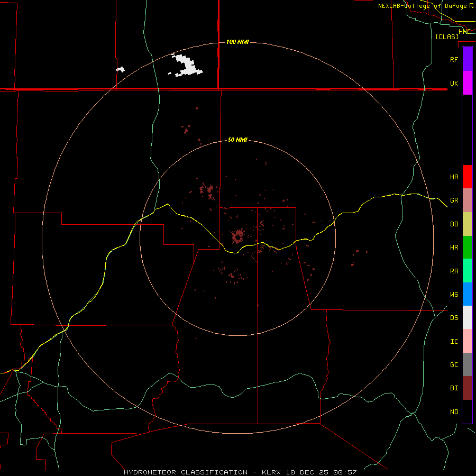Click the KLRX station identifier
Viewport: 476px width, 476px height.
click(x=271, y=472)
